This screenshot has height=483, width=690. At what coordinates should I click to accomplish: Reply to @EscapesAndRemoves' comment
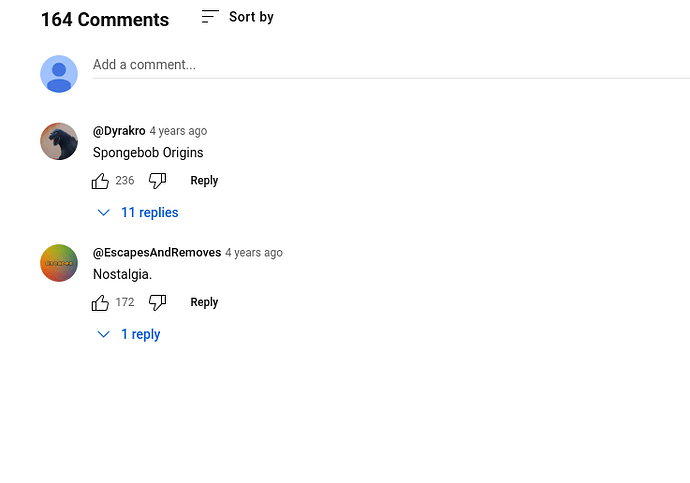[x=204, y=303]
